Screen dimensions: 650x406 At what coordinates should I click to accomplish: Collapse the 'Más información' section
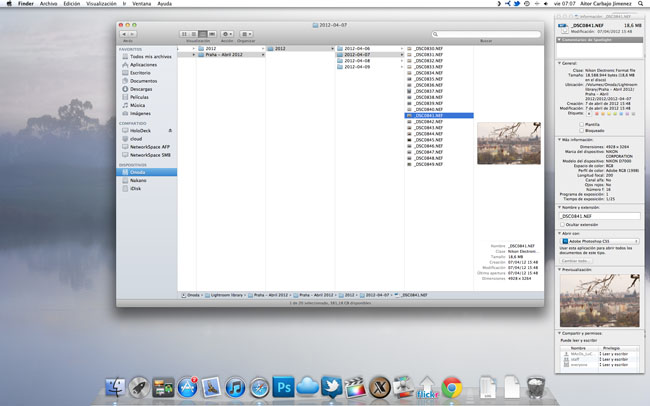[x=559, y=139]
